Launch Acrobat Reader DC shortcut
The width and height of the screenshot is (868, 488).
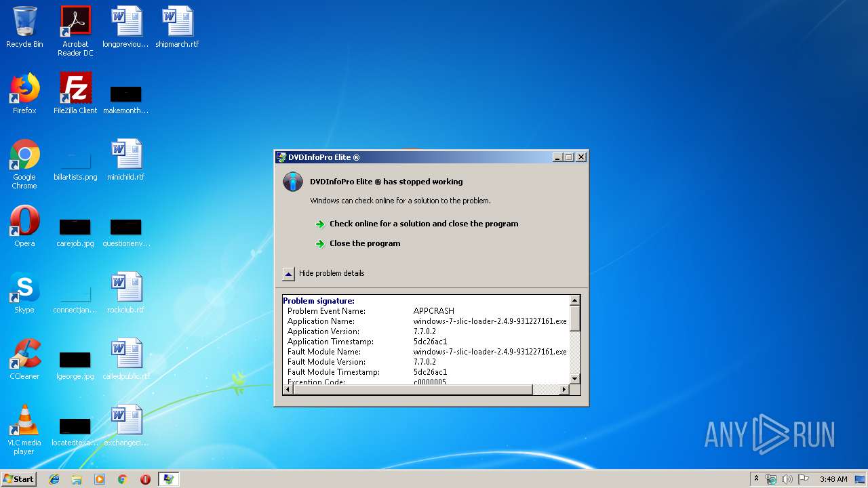click(75, 31)
